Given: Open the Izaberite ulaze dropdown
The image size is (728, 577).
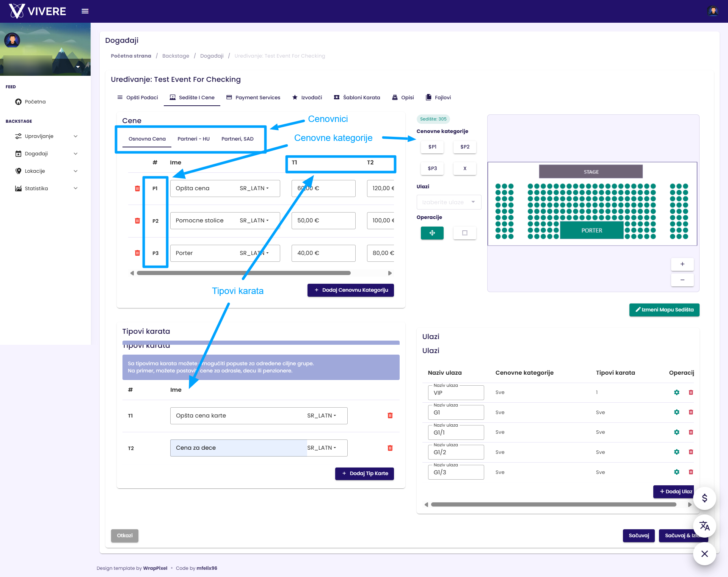Looking at the screenshot, I should click(449, 202).
